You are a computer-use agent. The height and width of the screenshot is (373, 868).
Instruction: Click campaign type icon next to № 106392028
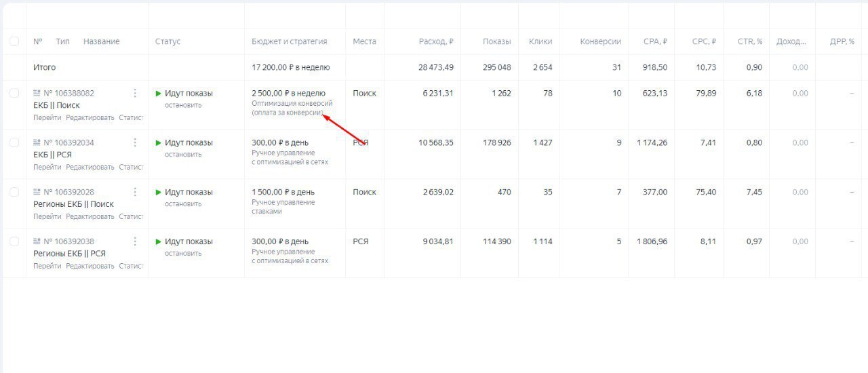point(37,192)
